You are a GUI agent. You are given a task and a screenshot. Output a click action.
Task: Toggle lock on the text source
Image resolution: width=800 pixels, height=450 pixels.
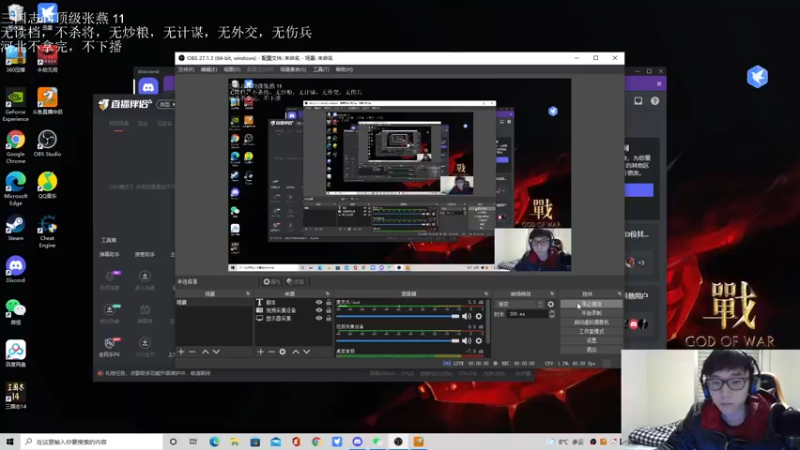(329, 303)
